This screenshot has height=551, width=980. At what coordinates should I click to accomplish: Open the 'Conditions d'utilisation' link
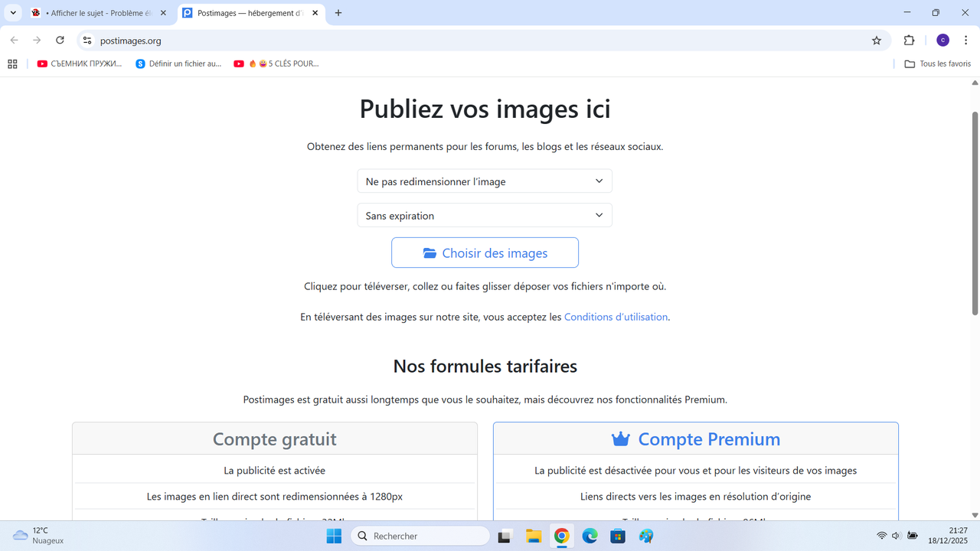coord(616,317)
